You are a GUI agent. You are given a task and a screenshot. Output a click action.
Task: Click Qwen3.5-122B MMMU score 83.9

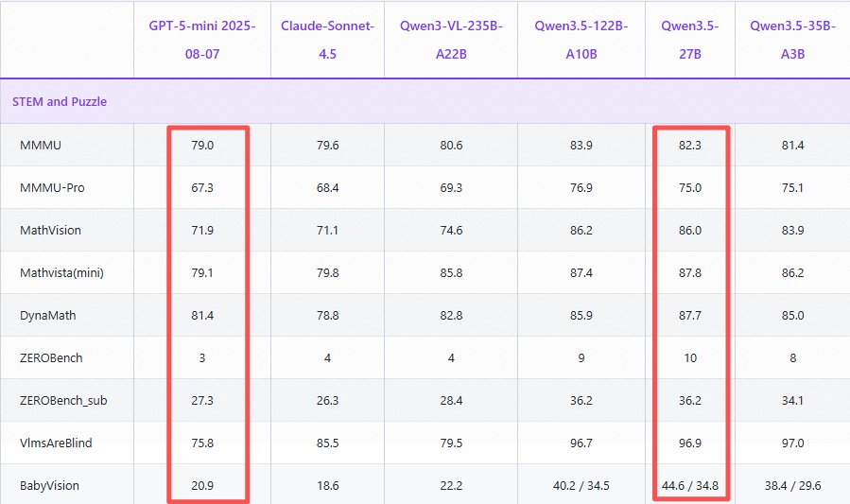tap(581, 146)
